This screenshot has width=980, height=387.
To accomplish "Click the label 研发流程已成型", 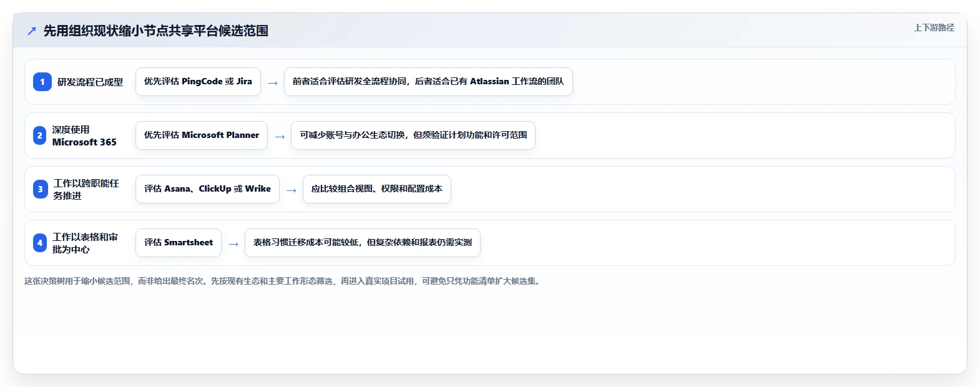I will (x=90, y=82).
